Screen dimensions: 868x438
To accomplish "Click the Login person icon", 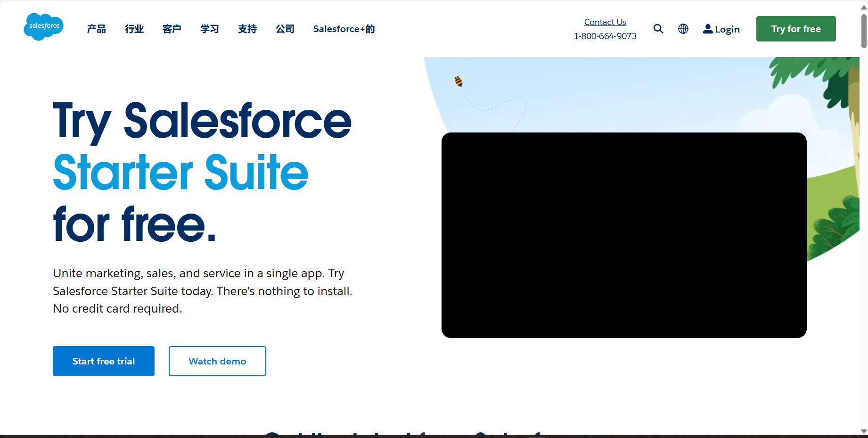I will [707, 29].
